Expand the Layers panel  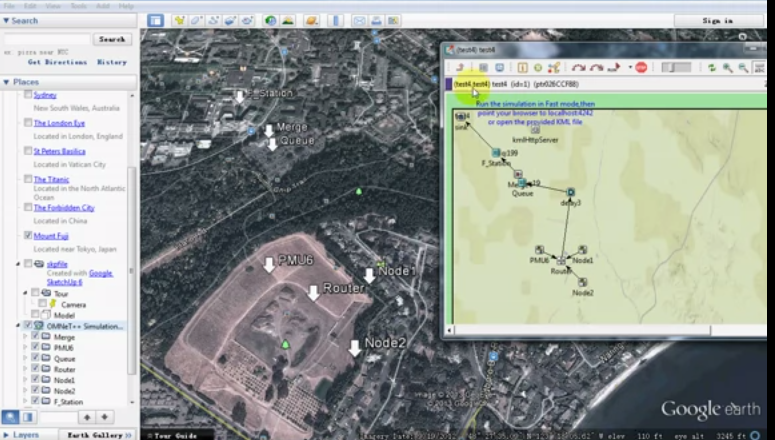coord(20,435)
